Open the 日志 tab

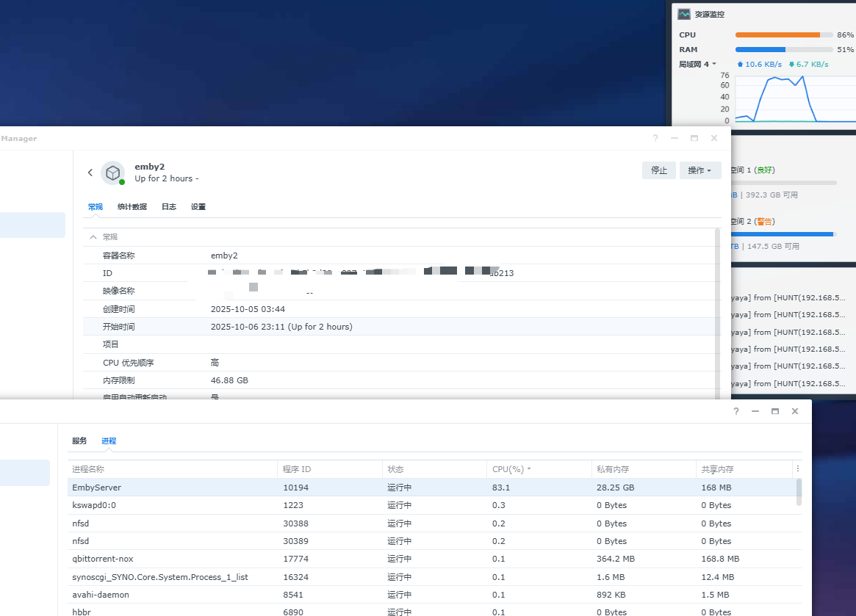pos(169,207)
